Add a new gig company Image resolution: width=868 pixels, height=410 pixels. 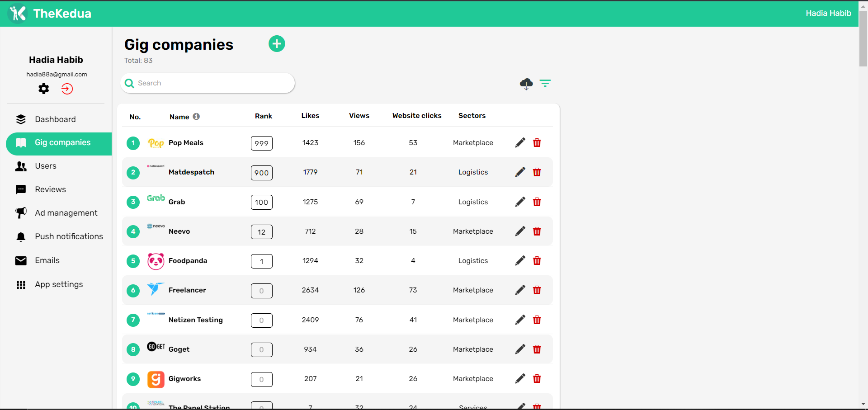[x=277, y=44]
